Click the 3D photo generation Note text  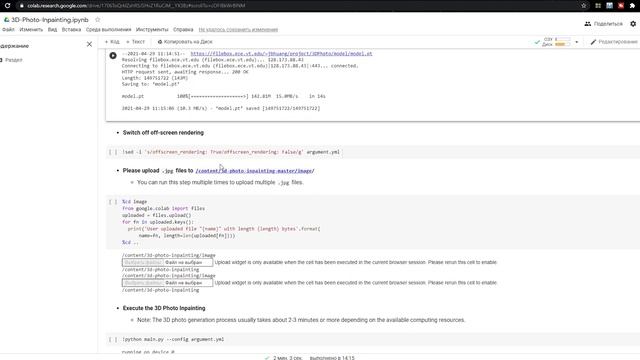click(x=301, y=320)
